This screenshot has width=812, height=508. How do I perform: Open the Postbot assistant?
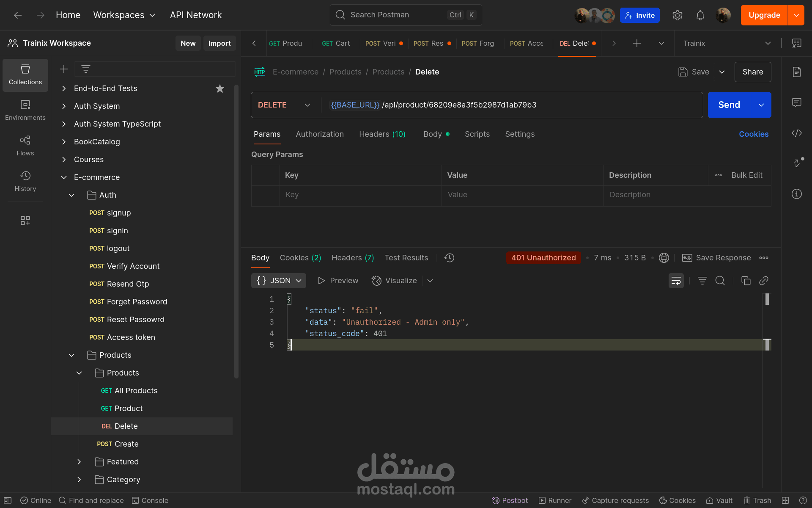[510, 500]
